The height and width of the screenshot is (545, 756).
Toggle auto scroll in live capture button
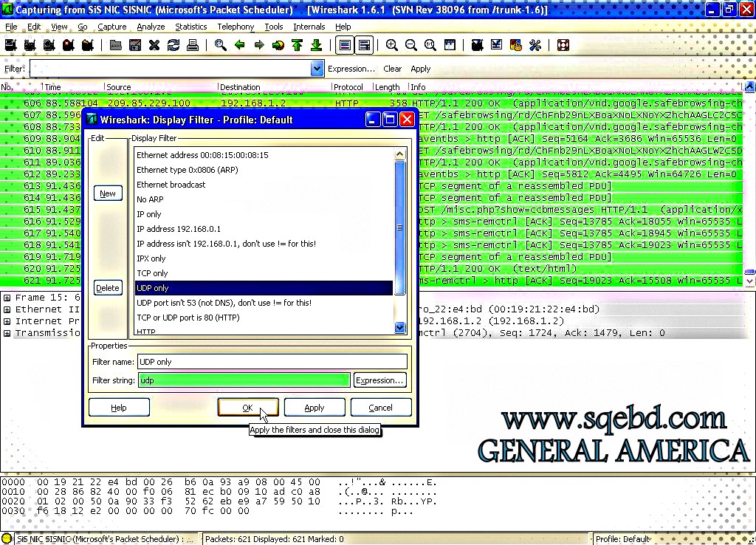coord(364,46)
